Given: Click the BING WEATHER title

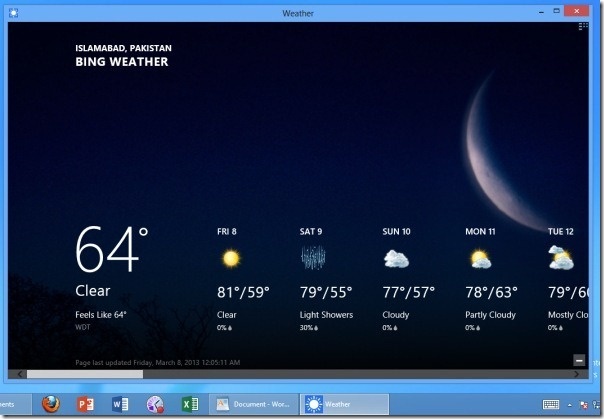Looking at the screenshot, I should click(x=122, y=62).
